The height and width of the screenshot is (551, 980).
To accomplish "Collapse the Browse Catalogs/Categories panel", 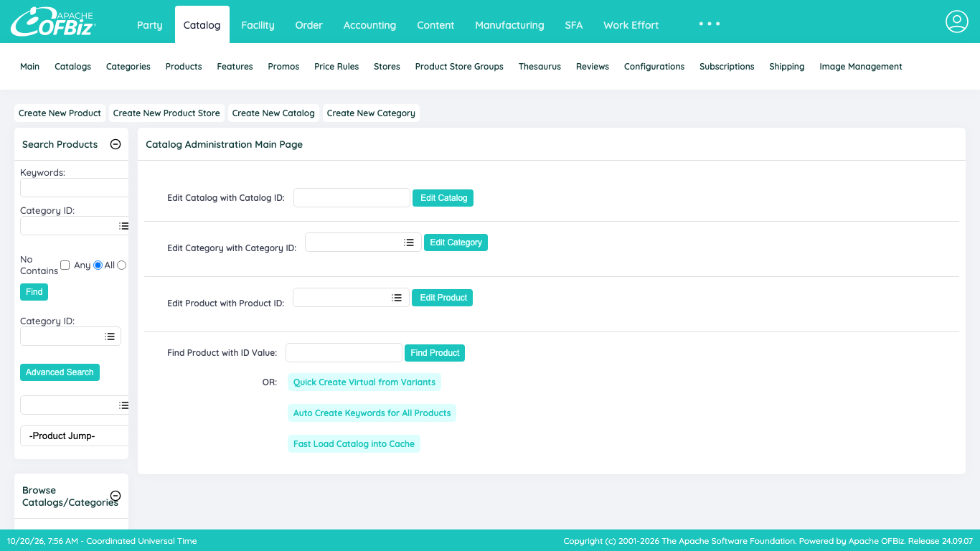I will click(115, 496).
